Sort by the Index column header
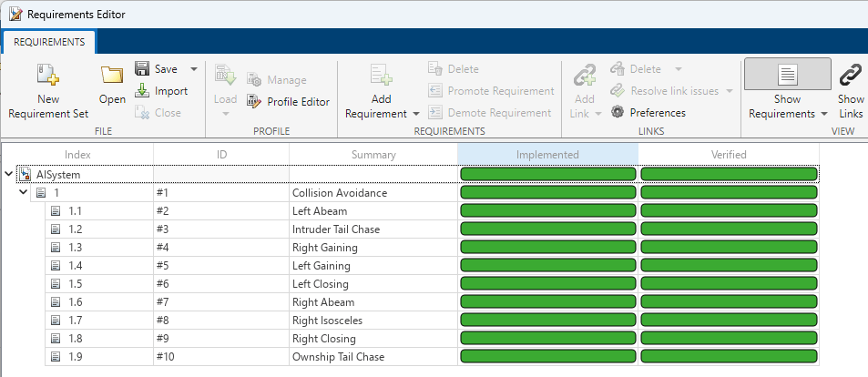 77,155
